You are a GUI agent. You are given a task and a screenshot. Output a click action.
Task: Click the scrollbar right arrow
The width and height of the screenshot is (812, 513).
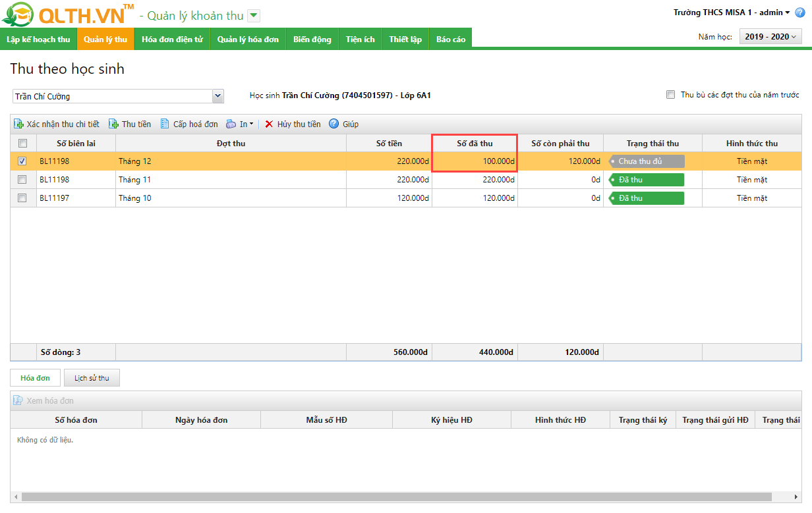[x=796, y=497]
